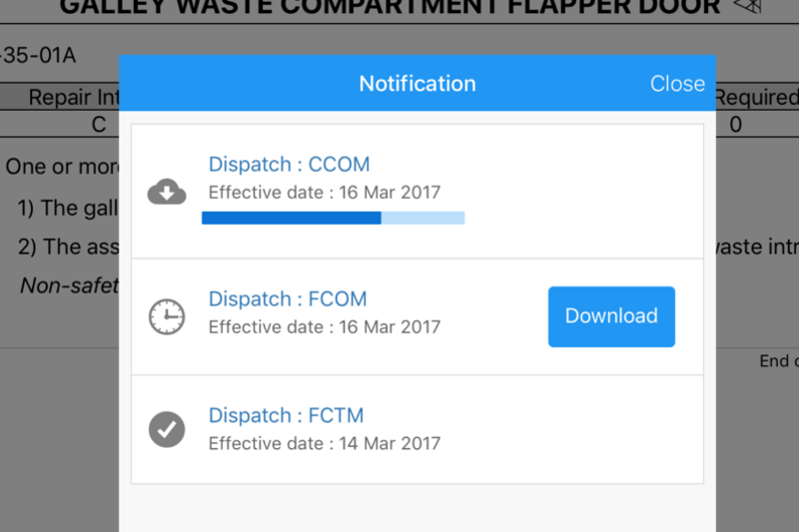Click the empty area below FCTM row

point(417,508)
